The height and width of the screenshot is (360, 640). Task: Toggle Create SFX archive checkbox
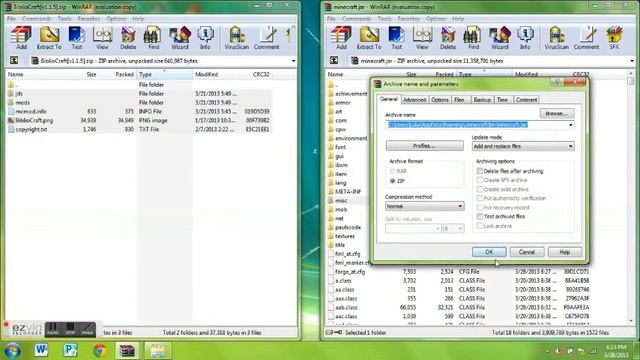point(480,180)
